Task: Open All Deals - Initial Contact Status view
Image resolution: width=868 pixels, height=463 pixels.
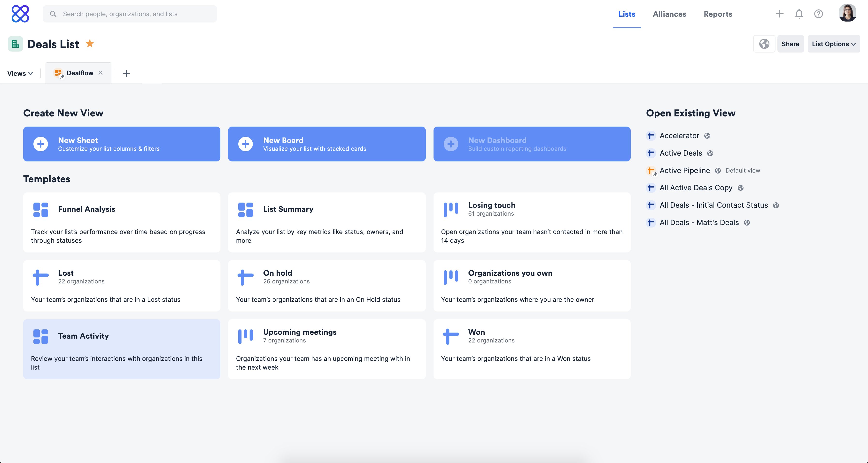Action: [713, 205]
